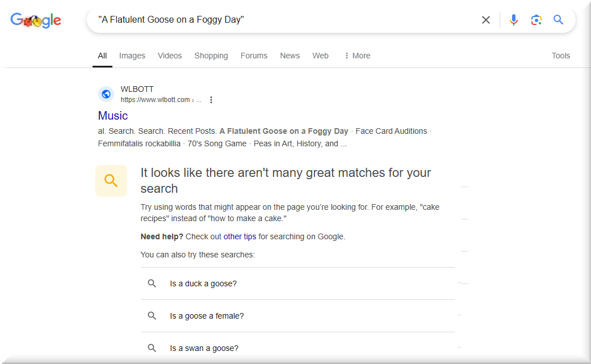Click the Google logo
The width and height of the screenshot is (591, 364).
tap(36, 20)
